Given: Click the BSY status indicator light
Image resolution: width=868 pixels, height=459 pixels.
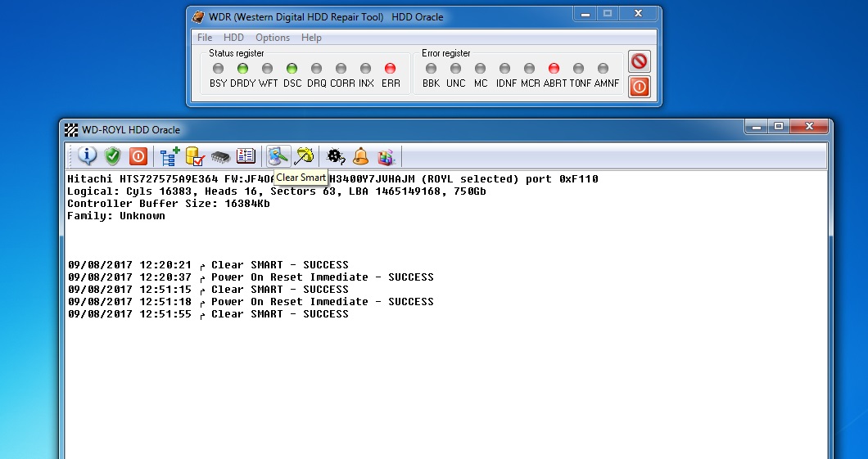Looking at the screenshot, I should (x=218, y=69).
